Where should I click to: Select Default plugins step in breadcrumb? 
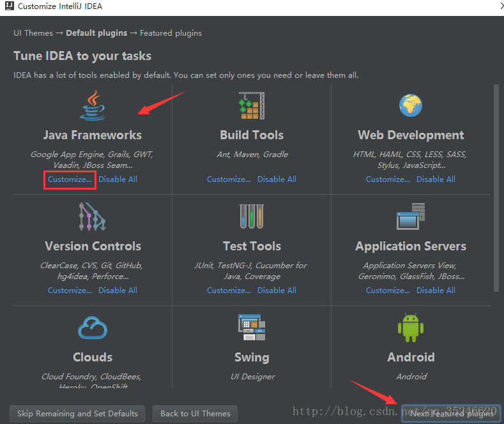point(96,33)
